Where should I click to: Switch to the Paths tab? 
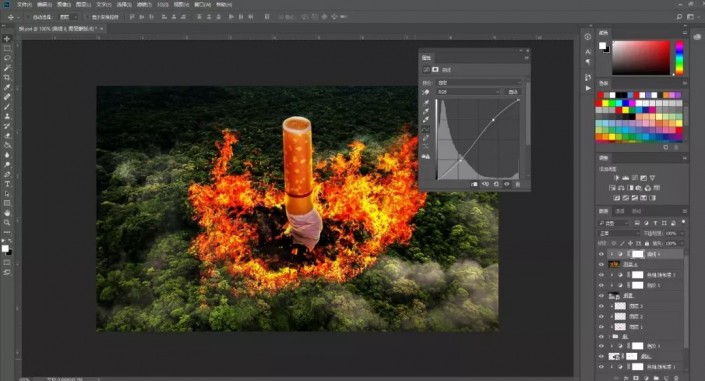point(636,211)
